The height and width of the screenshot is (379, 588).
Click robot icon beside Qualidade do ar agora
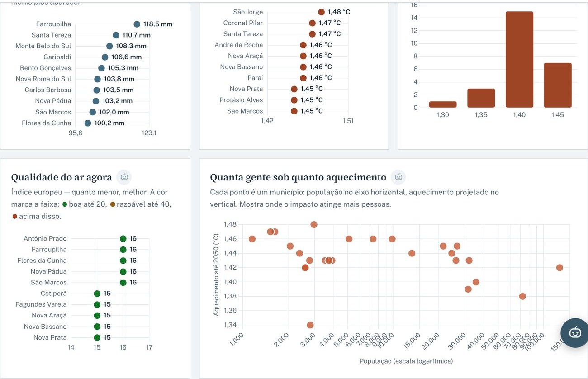coord(124,177)
